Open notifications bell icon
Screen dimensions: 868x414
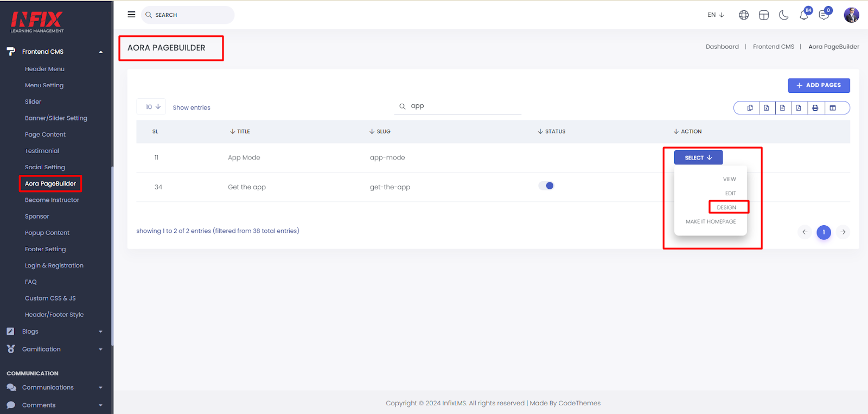tap(804, 15)
